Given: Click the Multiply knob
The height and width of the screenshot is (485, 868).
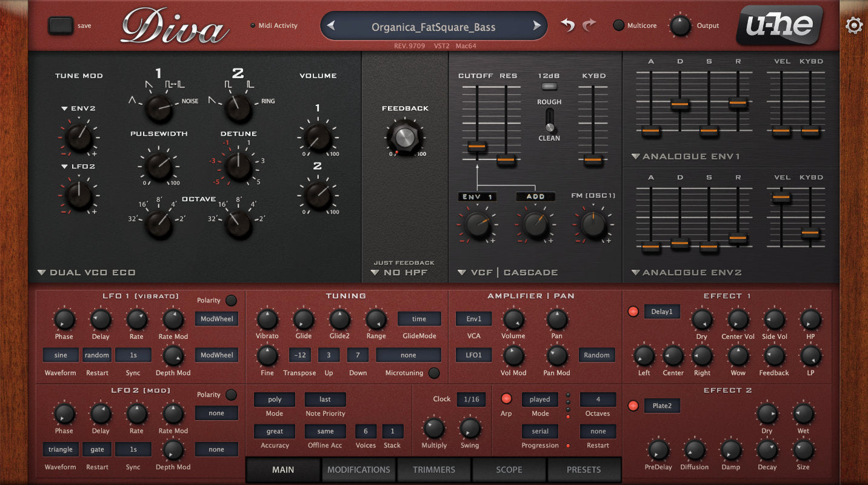Looking at the screenshot, I should (433, 428).
